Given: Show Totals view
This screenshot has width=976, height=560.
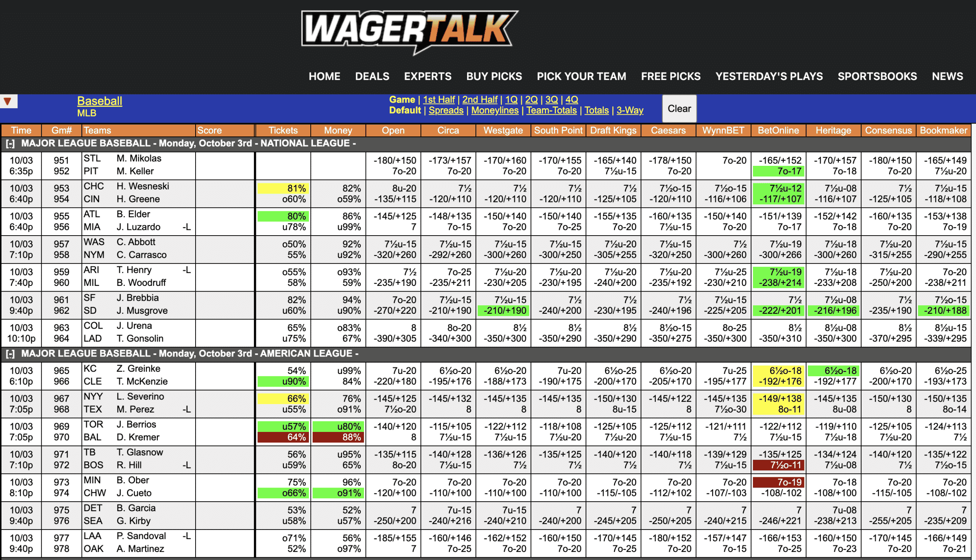Looking at the screenshot, I should pyautogui.click(x=596, y=111).
